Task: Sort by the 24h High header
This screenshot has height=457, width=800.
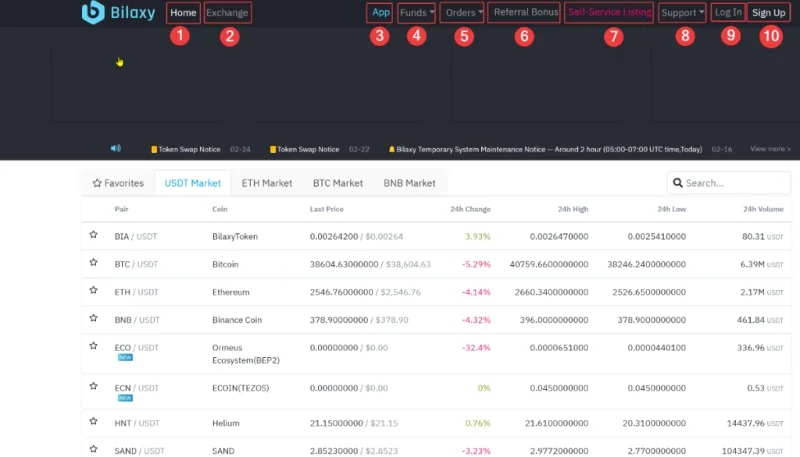Action: [573, 209]
